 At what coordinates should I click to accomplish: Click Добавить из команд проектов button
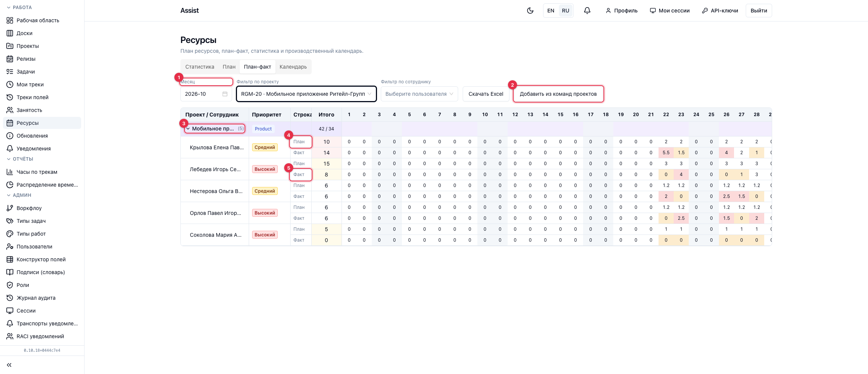tap(558, 94)
